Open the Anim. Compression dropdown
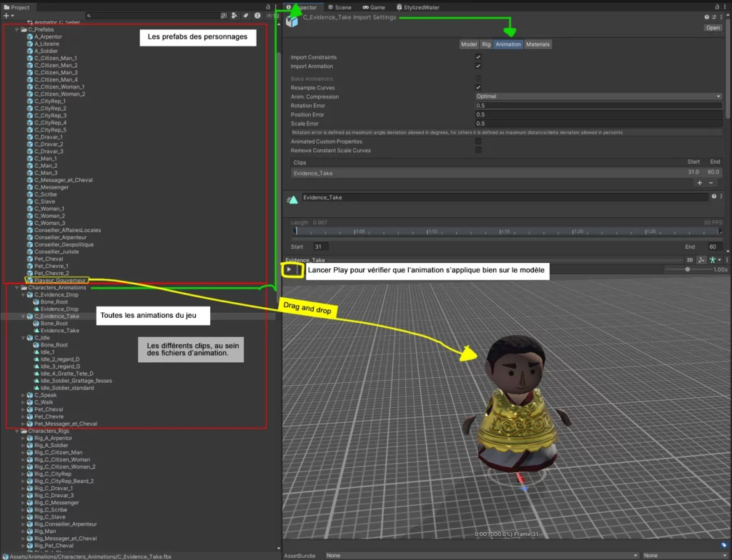 click(x=598, y=96)
